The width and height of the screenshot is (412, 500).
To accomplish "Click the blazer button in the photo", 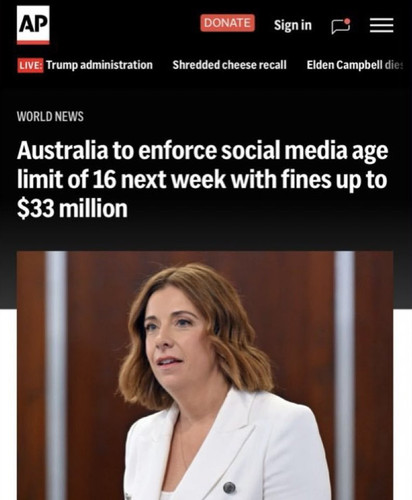I will [229, 488].
